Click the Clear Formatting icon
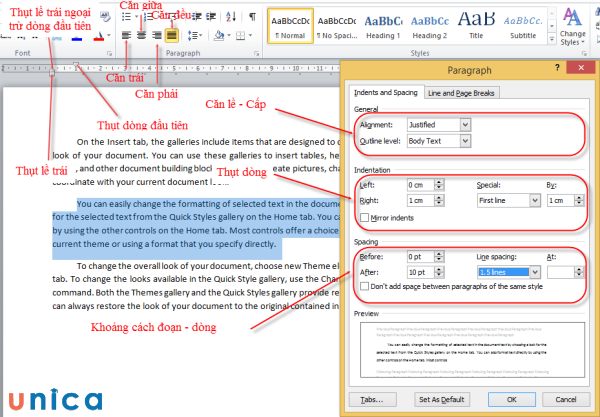 pos(104,16)
